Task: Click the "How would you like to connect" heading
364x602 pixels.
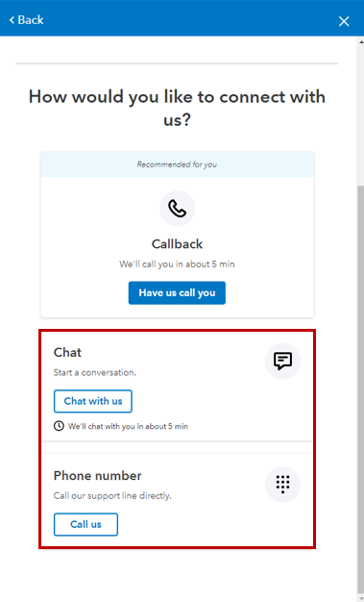Action: tap(178, 109)
